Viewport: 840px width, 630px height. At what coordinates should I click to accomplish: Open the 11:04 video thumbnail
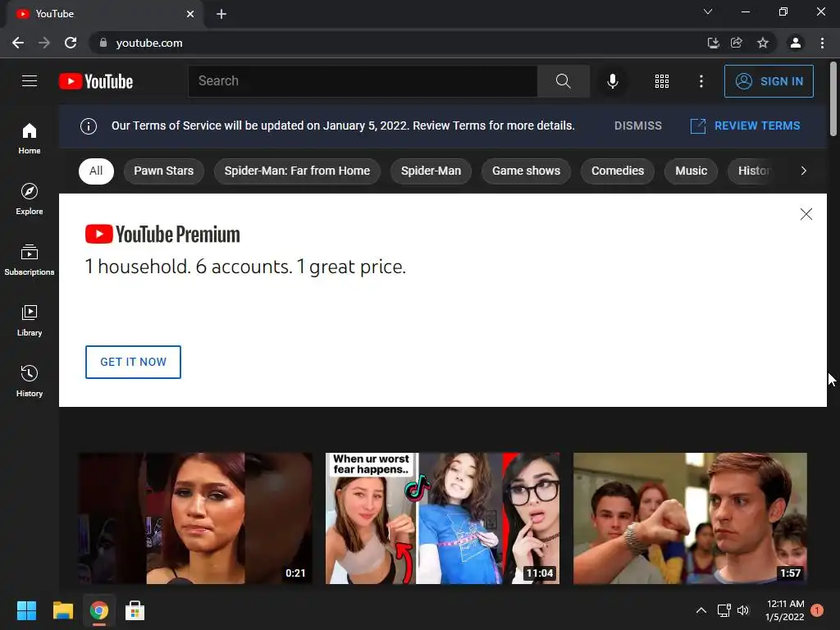(442, 518)
